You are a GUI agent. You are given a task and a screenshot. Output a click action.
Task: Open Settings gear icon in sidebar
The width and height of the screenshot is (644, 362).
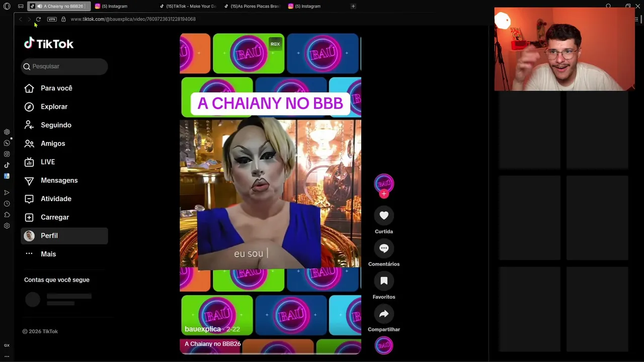point(7,226)
